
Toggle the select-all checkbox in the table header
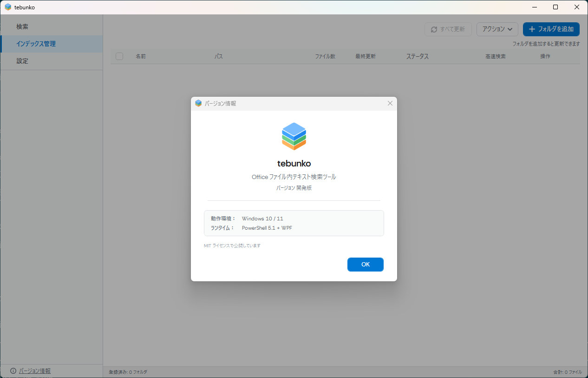pyautogui.click(x=119, y=56)
